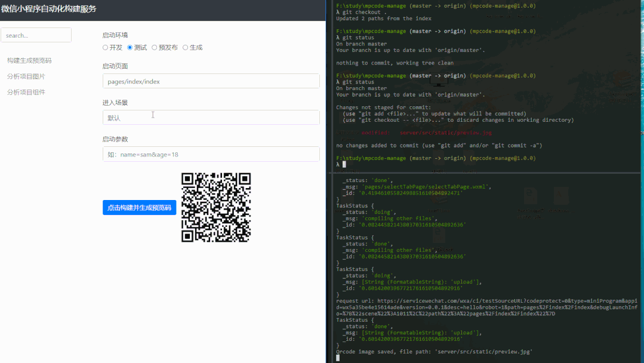Viewport: 644px width, 363px height.
Task: Open 分析项目图片 in the sidebar
Action: (26, 76)
